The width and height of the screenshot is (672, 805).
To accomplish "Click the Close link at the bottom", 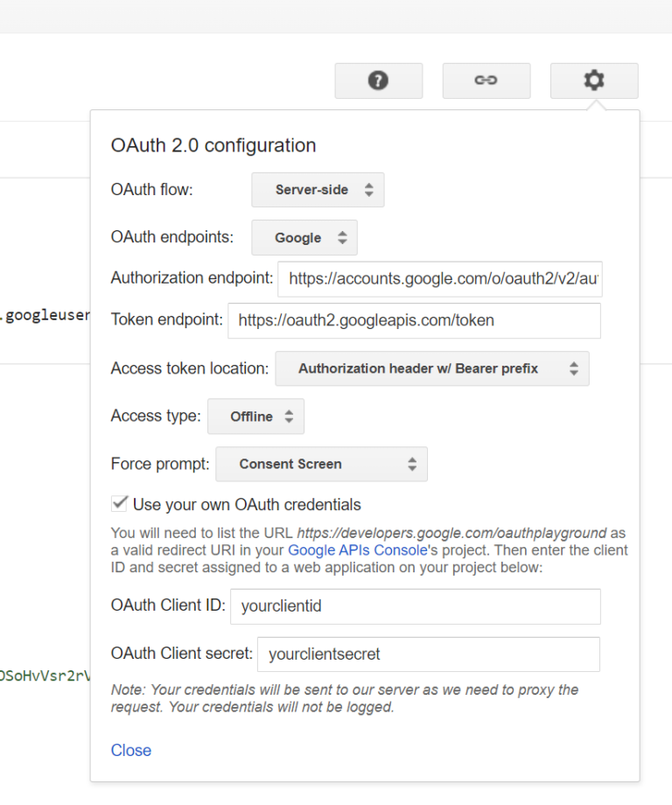I will [130, 750].
